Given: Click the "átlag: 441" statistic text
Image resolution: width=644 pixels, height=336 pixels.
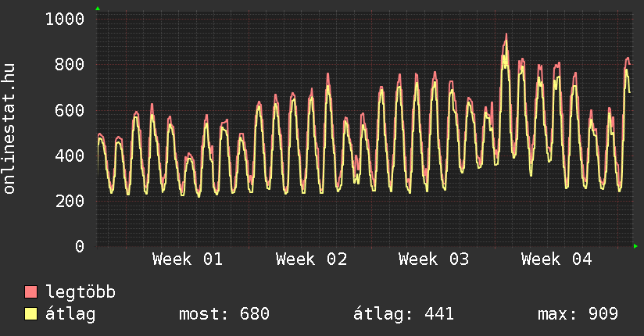Looking at the screenshot, I should click(404, 314).
